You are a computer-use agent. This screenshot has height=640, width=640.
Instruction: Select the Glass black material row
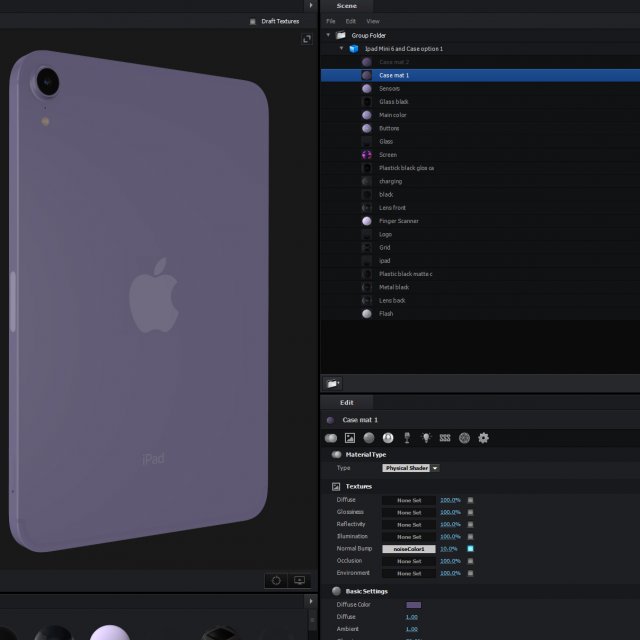coord(480,102)
